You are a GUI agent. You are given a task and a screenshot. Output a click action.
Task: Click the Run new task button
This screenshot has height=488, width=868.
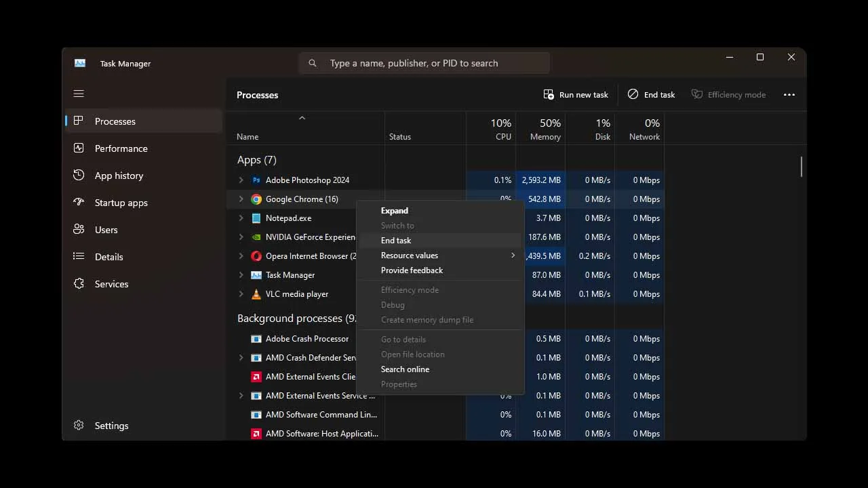pyautogui.click(x=576, y=95)
